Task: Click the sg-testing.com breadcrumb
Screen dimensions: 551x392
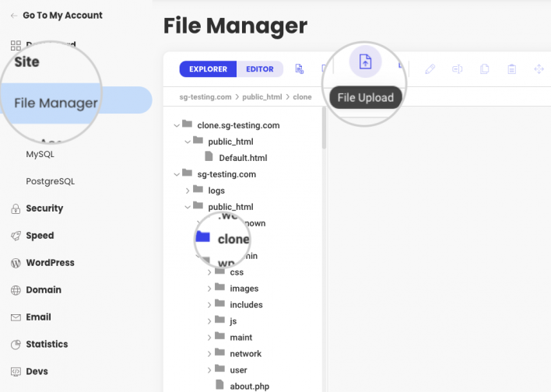Action: pyautogui.click(x=205, y=97)
